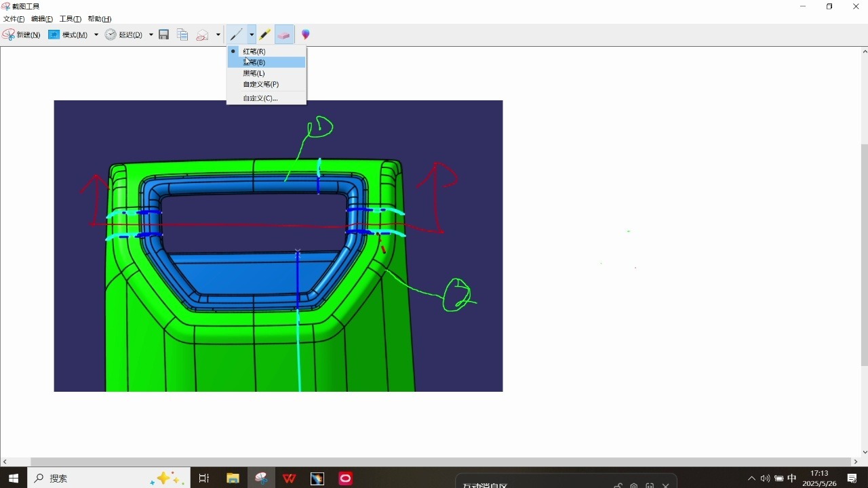Click the sparkle search highlights icon
The image size is (868, 488).
pos(166,478)
